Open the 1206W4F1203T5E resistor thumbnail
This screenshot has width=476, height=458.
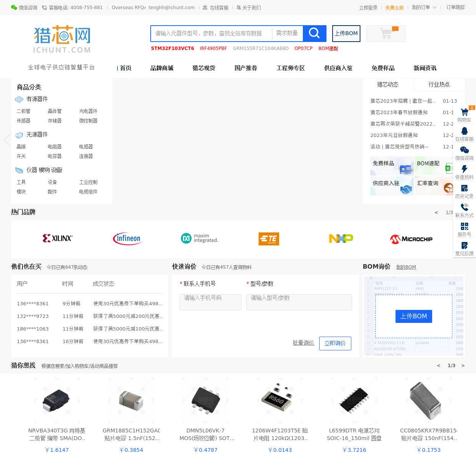[280, 400]
